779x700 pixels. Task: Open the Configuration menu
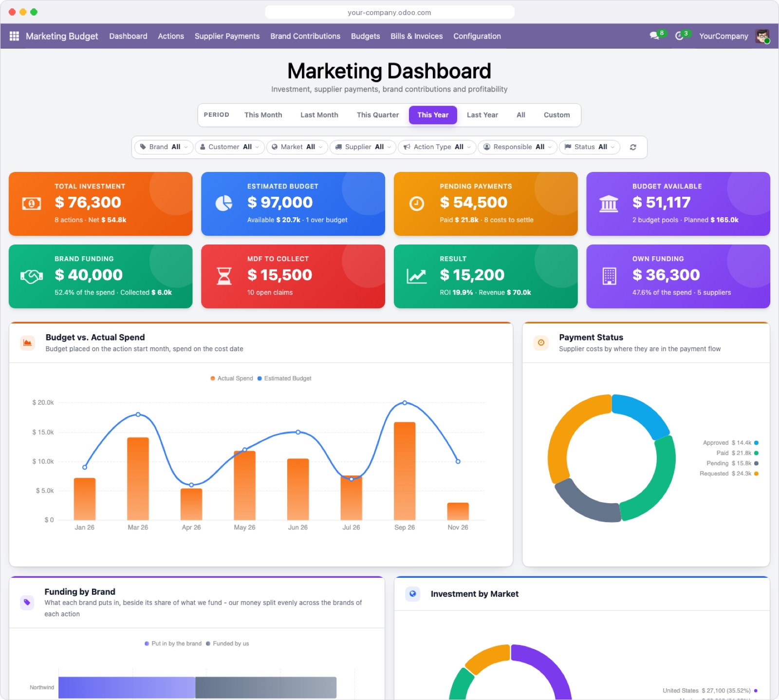click(x=477, y=36)
